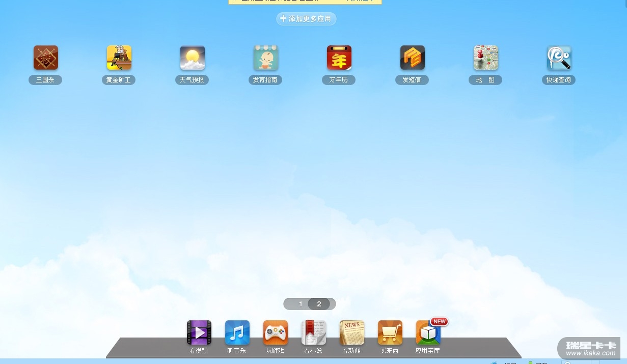Screen dimensions: 627x364
Task: Click the 看小说 book icon
Action: (x=314, y=333)
